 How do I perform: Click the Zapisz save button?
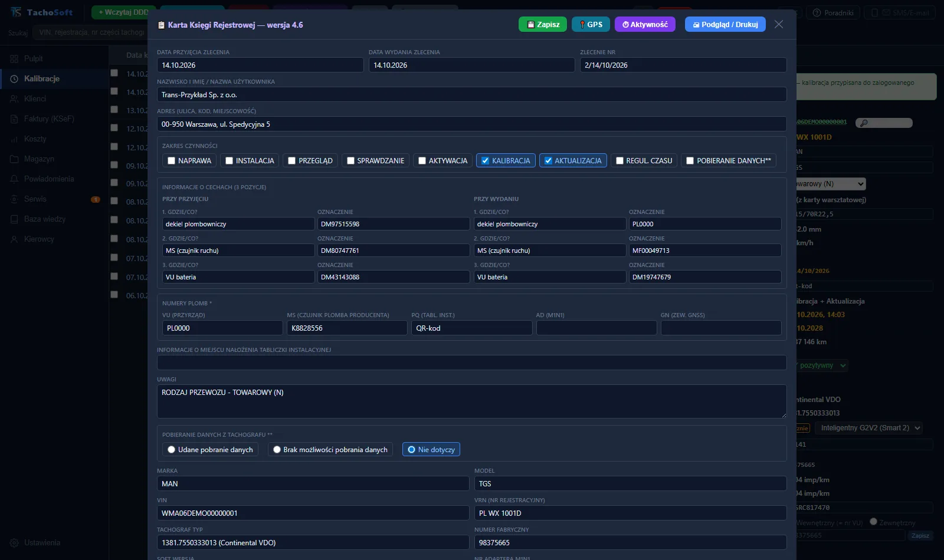point(542,24)
